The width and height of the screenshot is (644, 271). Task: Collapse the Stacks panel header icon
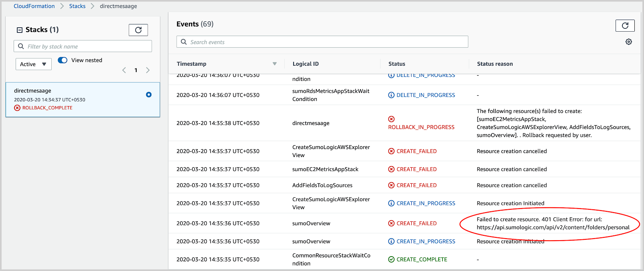click(x=19, y=30)
